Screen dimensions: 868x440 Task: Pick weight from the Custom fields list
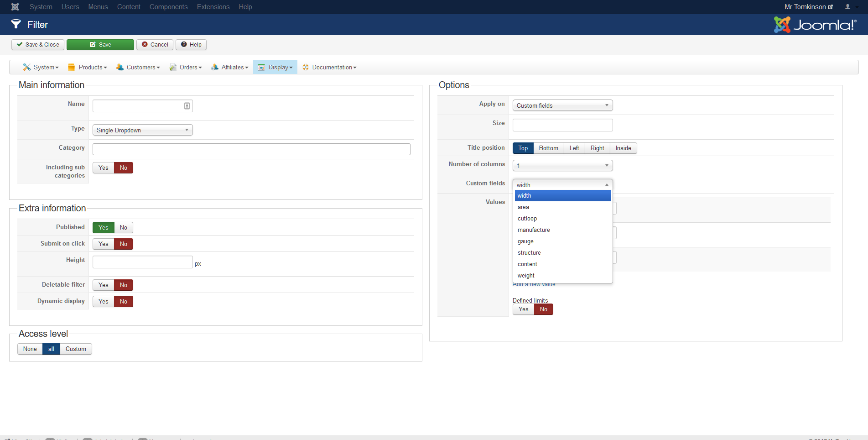(563, 276)
